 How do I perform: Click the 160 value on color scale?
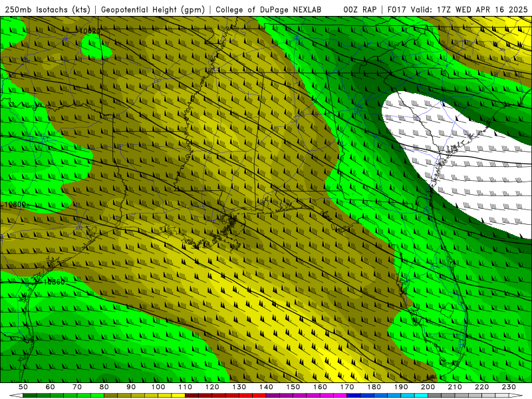click(x=320, y=387)
